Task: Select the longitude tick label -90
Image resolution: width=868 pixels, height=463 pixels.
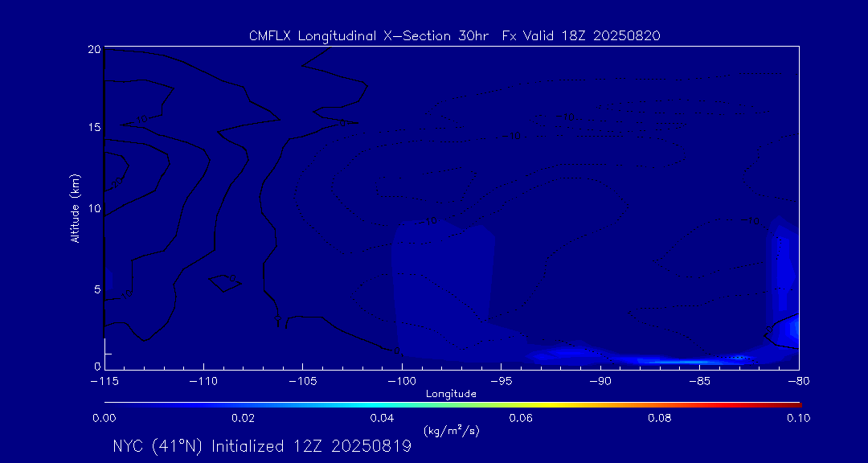Action: tap(600, 382)
